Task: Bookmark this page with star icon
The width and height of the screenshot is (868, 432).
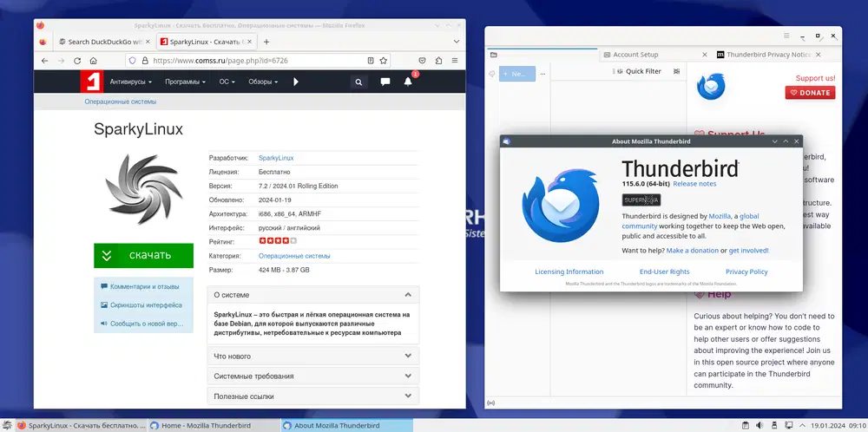Action: pos(383,61)
